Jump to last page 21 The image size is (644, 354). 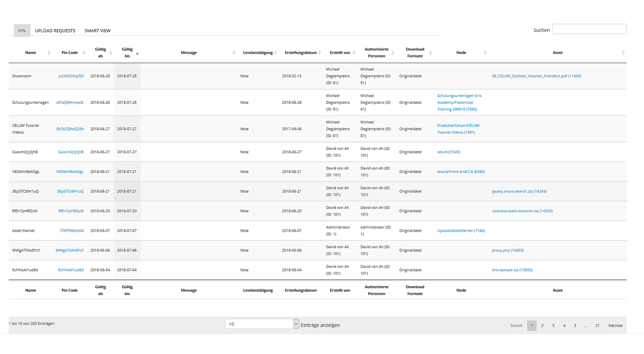click(597, 326)
